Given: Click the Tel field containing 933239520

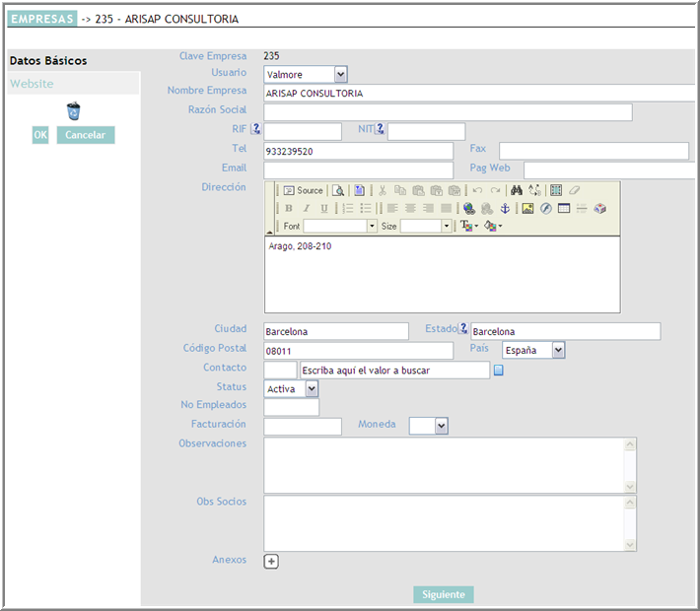Looking at the screenshot, I should (359, 152).
